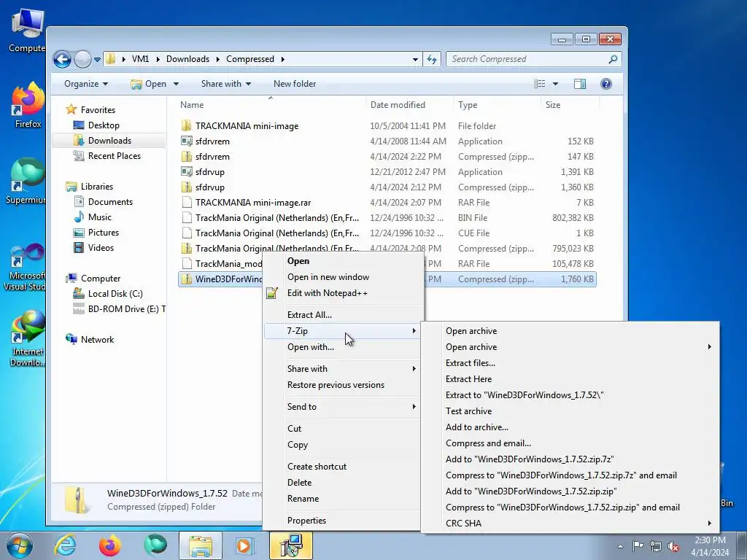Expand the Send to submenu

point(342,407)
